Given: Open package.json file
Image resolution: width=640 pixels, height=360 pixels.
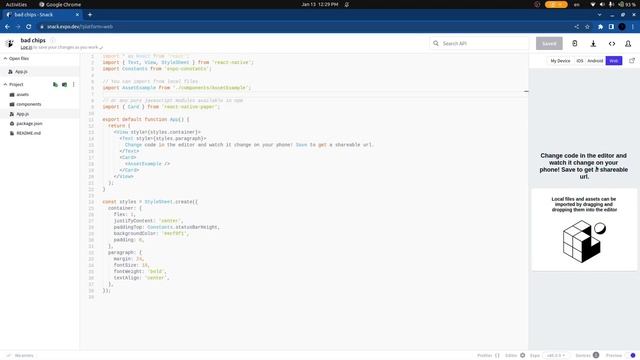Looking at the screenshot, I should [x=40, y=124].
